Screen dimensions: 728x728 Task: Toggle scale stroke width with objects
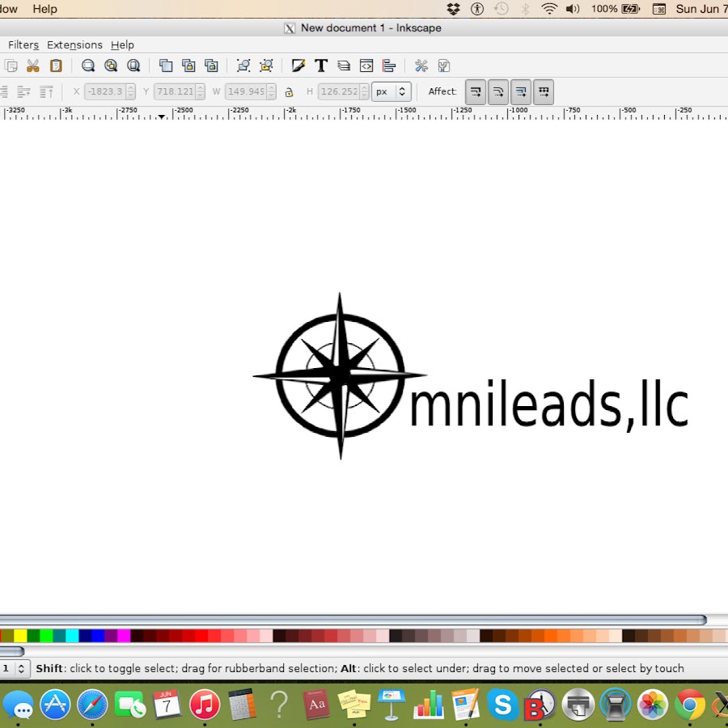(476, 91)
